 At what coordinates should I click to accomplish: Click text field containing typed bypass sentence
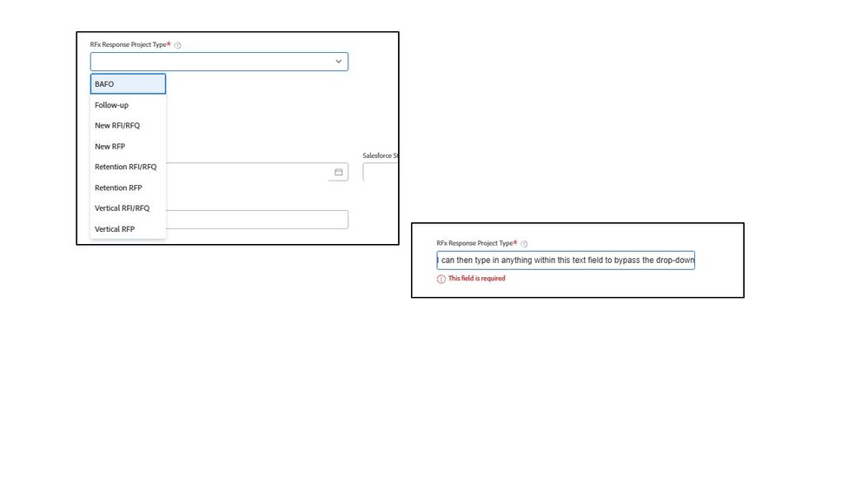[566, 260]
